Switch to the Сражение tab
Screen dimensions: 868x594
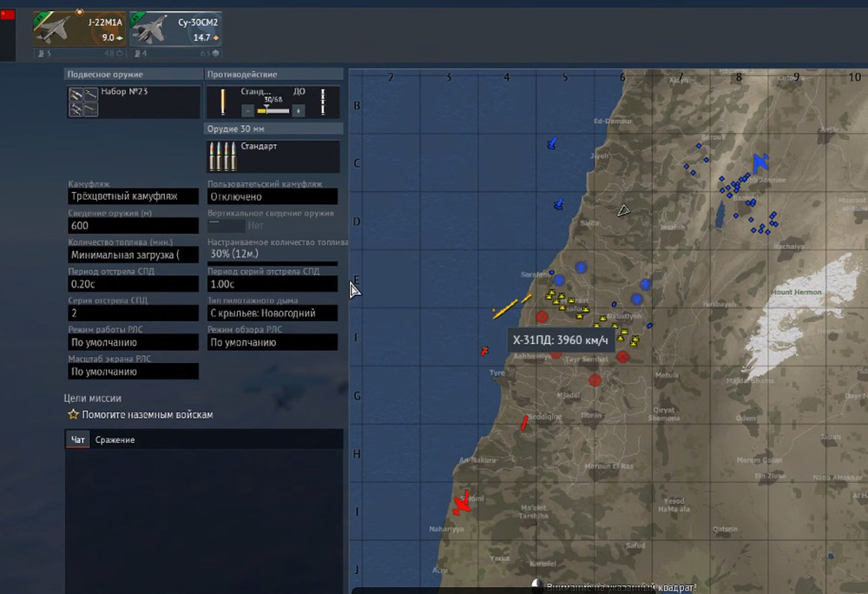[x=115, y=439]
